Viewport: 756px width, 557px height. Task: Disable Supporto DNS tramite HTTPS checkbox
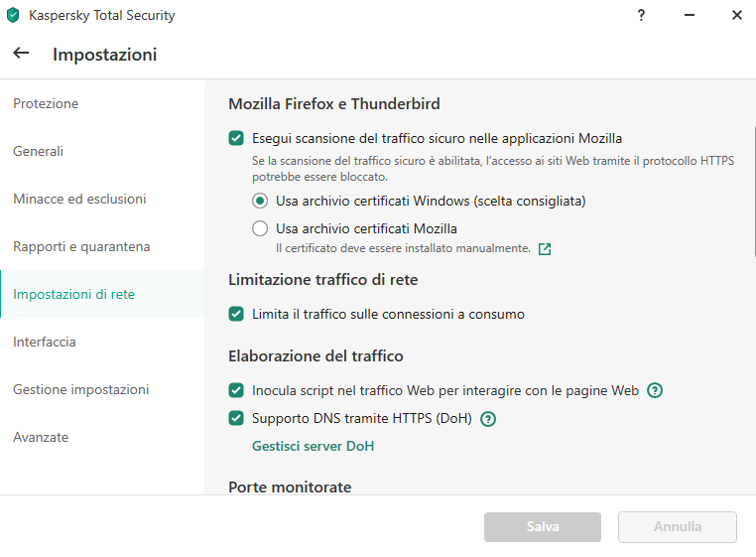tap(236, 418)
